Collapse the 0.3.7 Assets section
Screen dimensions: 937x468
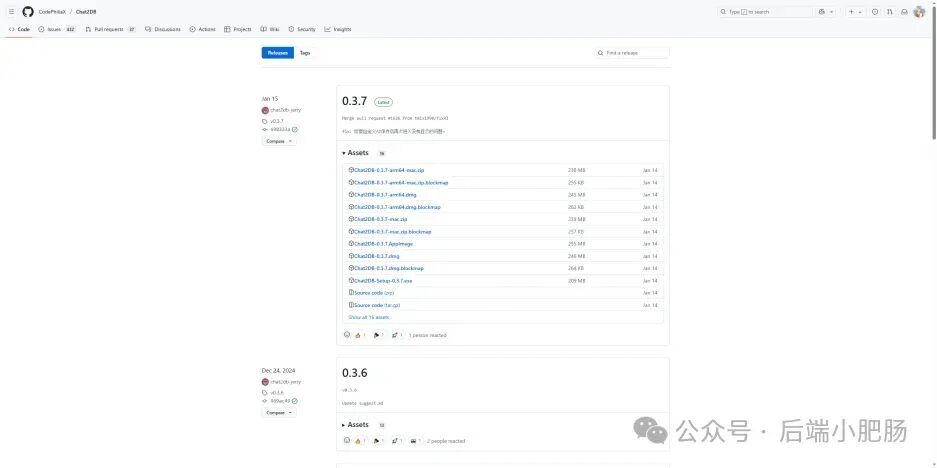[356, 153]
